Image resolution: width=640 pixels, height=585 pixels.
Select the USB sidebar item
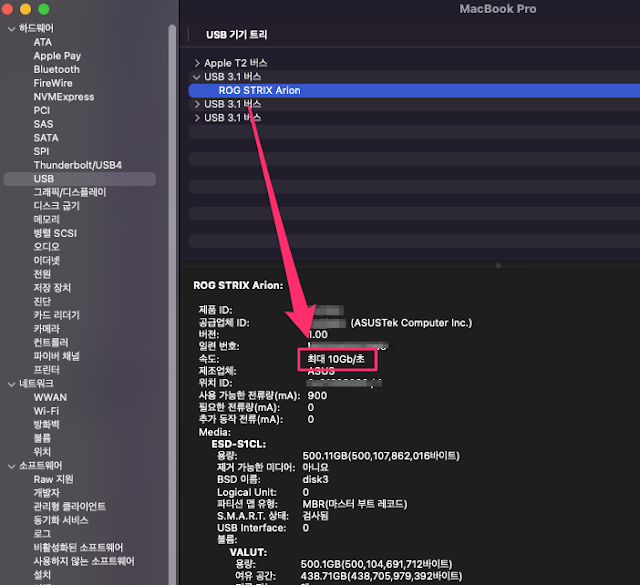tap(80, 179)
